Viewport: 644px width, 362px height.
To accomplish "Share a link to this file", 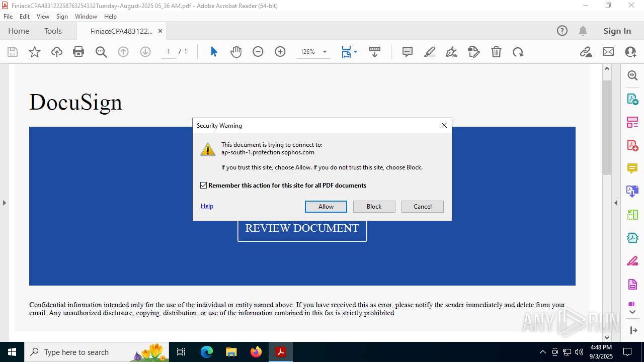I will [586, 52].
